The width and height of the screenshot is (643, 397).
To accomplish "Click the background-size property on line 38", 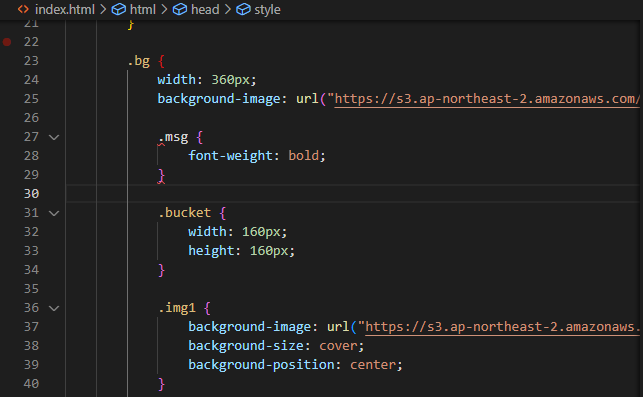I will 246,346.
